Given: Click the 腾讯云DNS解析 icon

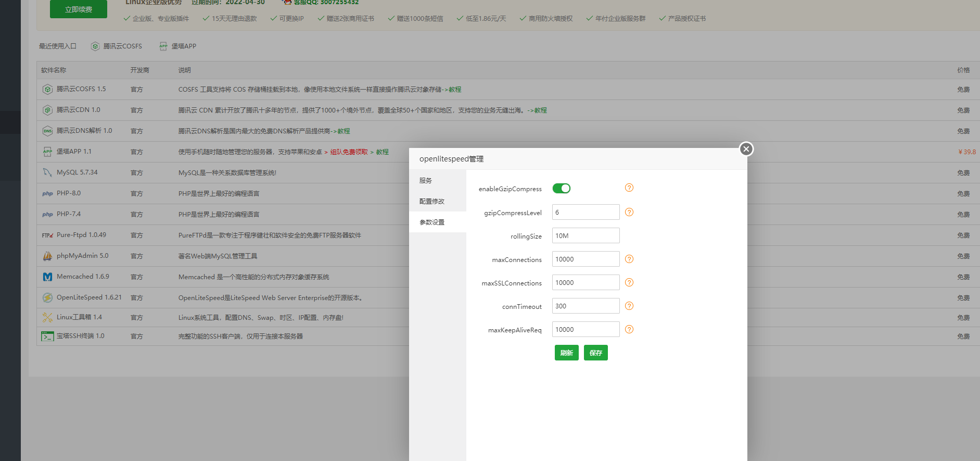Looking at the screenshot, I should 47,131.
